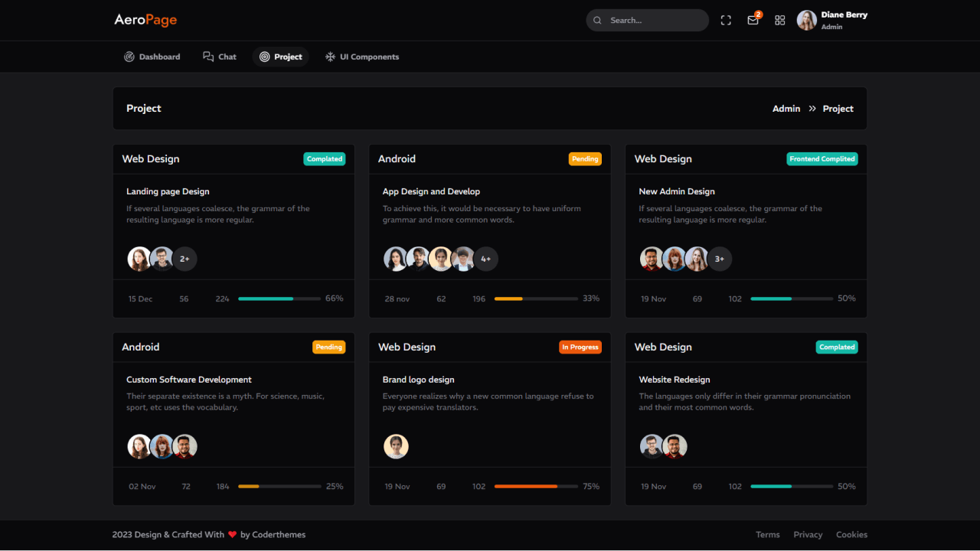The height and width of the screenshot is (551, 980).
Task: Open the Terms footer link
Action: [767, 535]
